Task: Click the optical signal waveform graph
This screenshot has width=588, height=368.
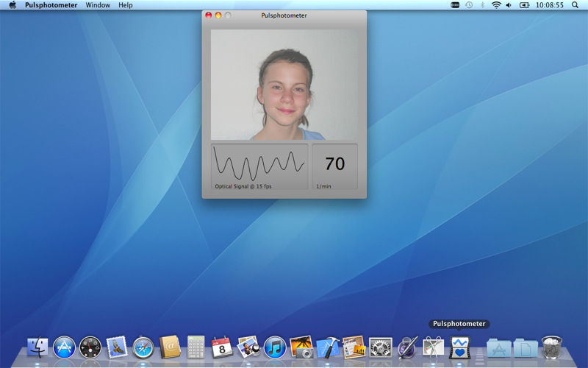Action: click(259, 164)
